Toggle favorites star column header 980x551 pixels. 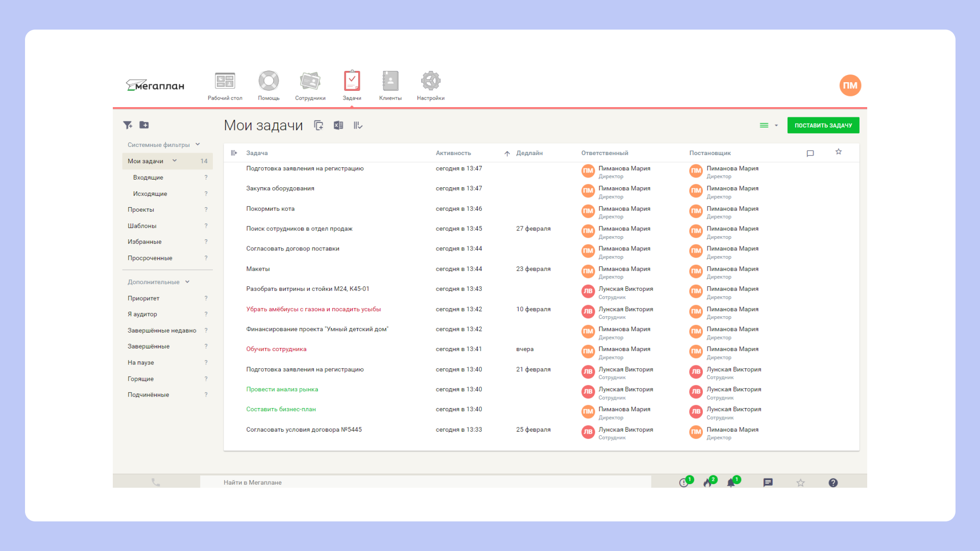(838, 152)
